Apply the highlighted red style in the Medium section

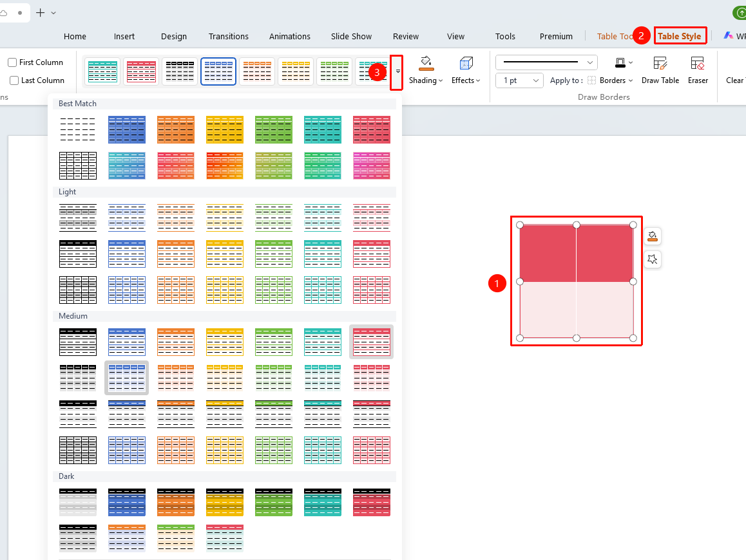pyautogui.click(x=372, y=342)
